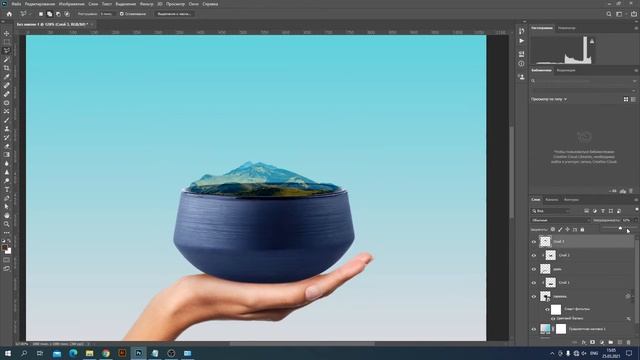The height and width of the screenshot is (360, 640).
Task: Click the opacity slider handle
Action: 620,228
